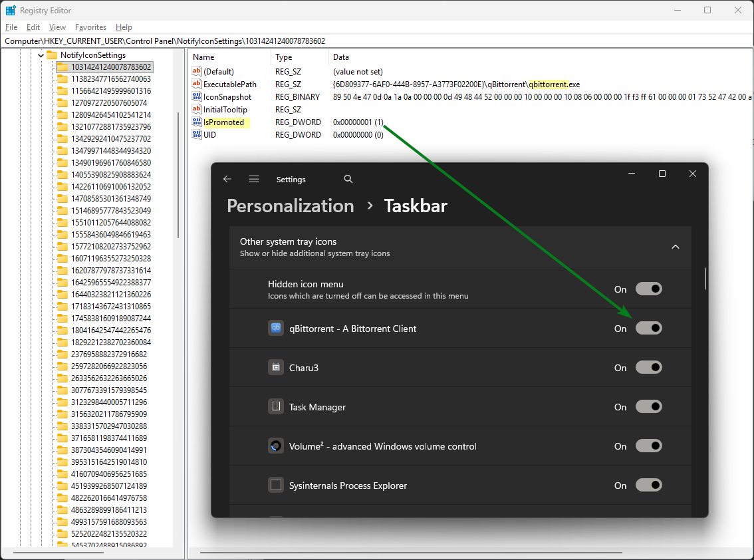Minimize the Registry Editor window
The image size is (754, 560).
(x=678, y=10)
